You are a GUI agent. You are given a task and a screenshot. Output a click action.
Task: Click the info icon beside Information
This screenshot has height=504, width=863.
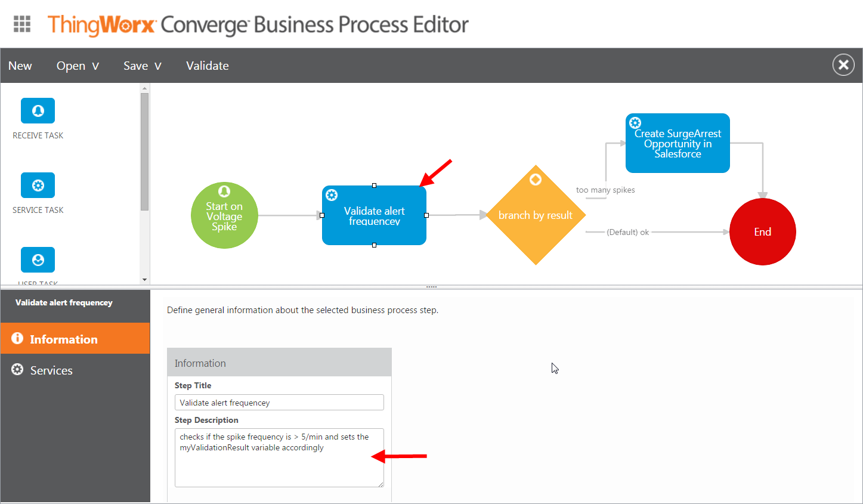(17, 338)
